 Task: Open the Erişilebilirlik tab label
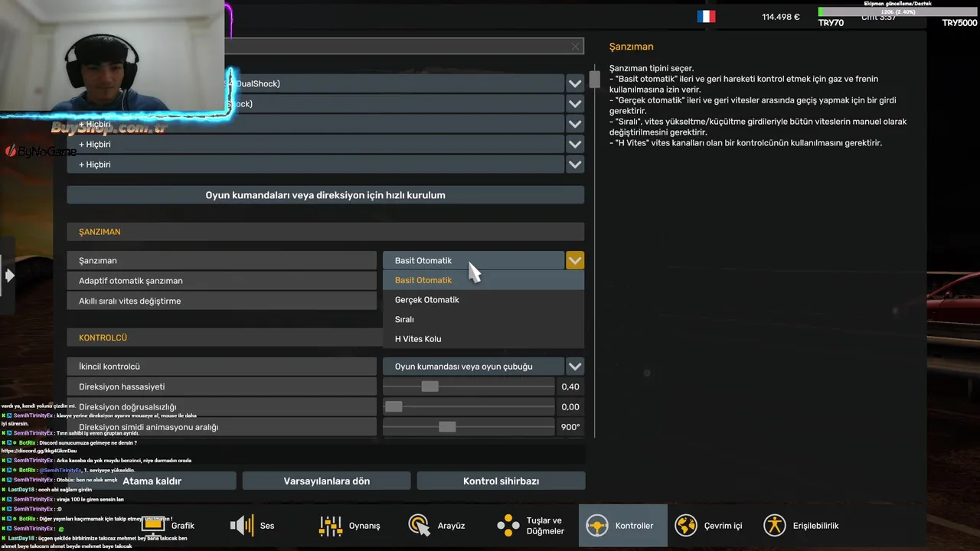(x=816, y=526)
